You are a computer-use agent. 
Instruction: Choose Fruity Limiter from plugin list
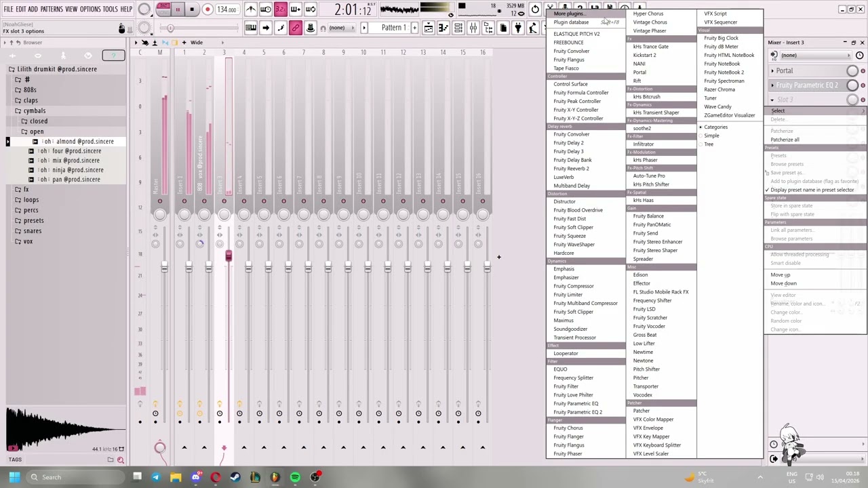pos(568,295)
